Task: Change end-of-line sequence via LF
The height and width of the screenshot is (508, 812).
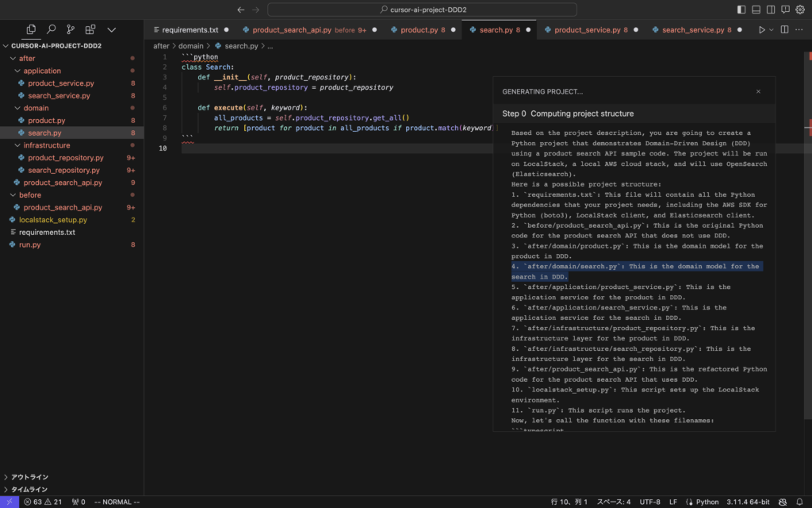Action: [672, 502]
